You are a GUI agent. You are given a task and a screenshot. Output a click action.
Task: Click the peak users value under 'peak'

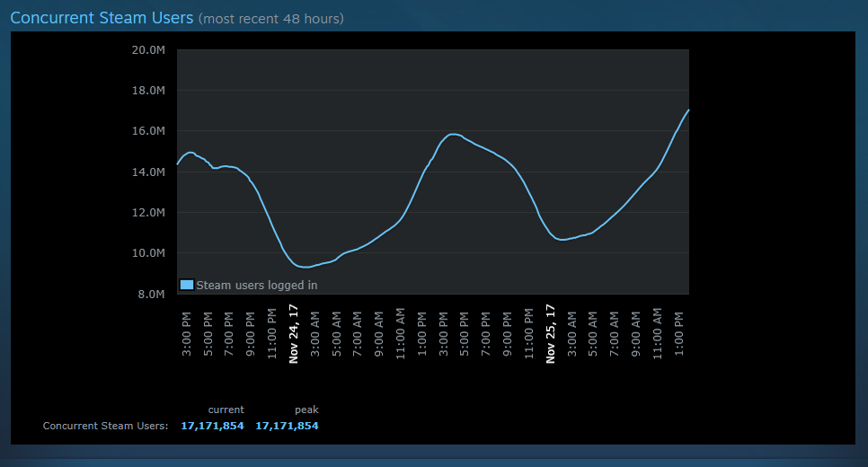[287, 426]
